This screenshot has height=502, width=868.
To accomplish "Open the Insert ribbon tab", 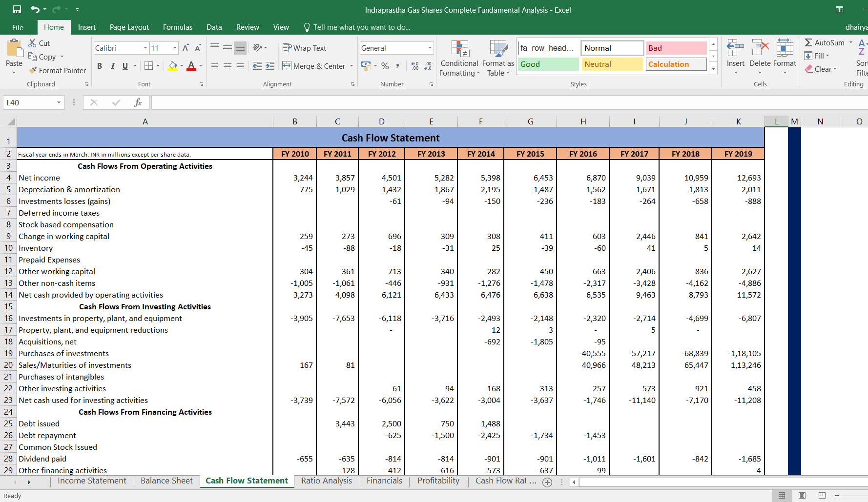I will pos(87,27).
